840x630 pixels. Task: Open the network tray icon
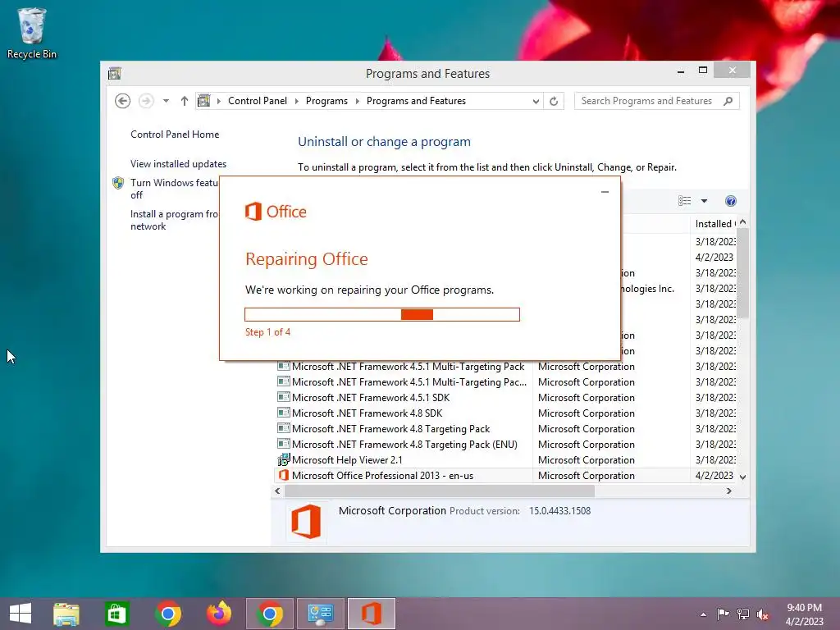(743, 614)
